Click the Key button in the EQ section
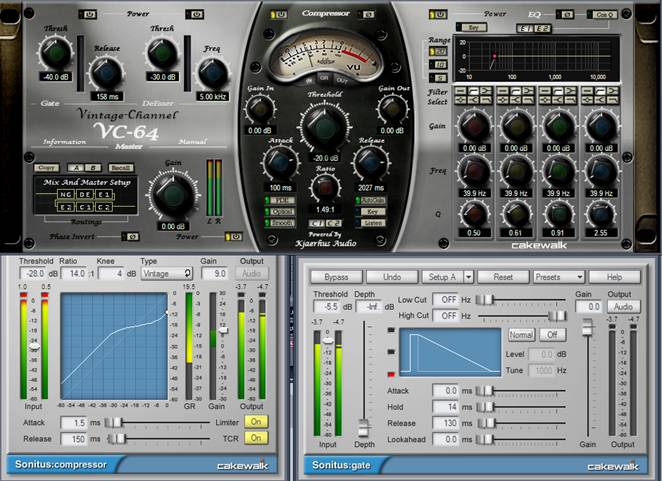This screenshot has width=662, height=481. click(472, 27)
